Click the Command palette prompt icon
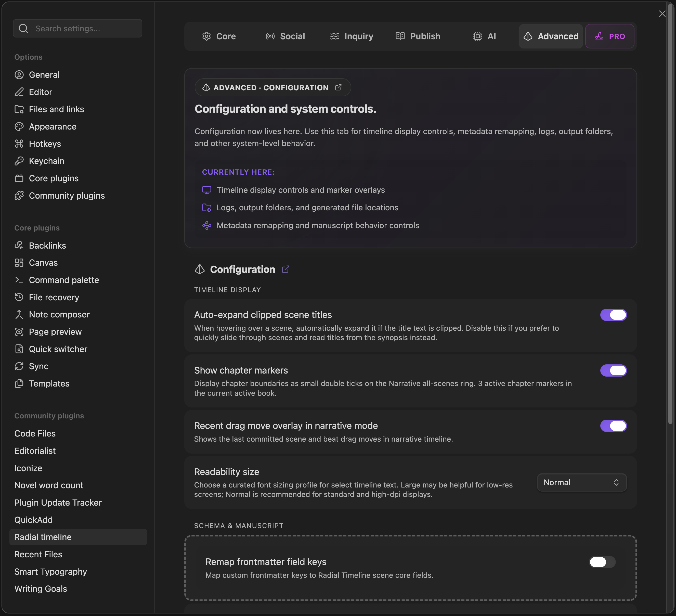The width and height of the screenshot is (676, 616). tap(19, 280)
